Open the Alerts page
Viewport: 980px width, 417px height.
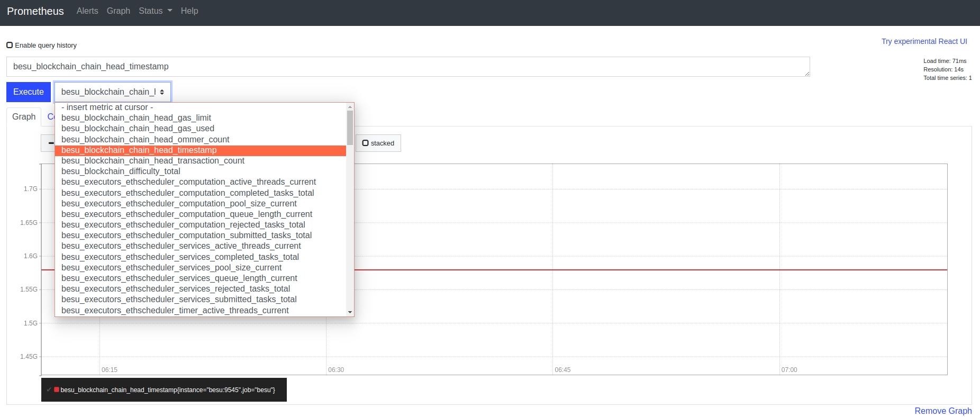(x=87, y=11)
